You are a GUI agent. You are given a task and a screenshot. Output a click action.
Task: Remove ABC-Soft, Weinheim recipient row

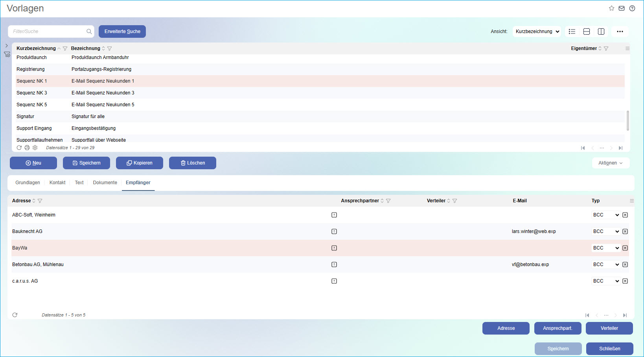pos(625,215)
